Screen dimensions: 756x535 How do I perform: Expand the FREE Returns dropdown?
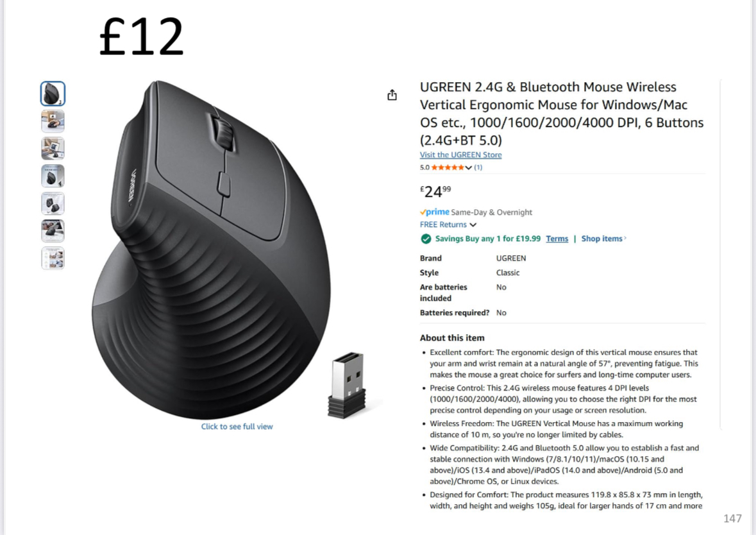(x=448, y=225)
